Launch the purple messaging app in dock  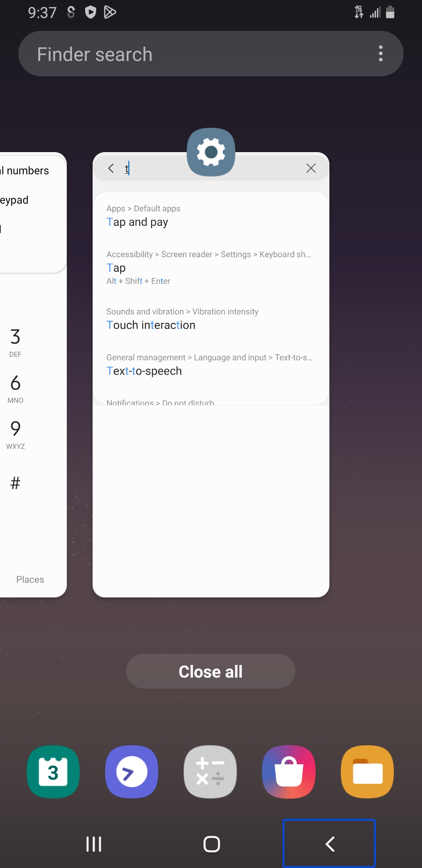coord(132,772)
